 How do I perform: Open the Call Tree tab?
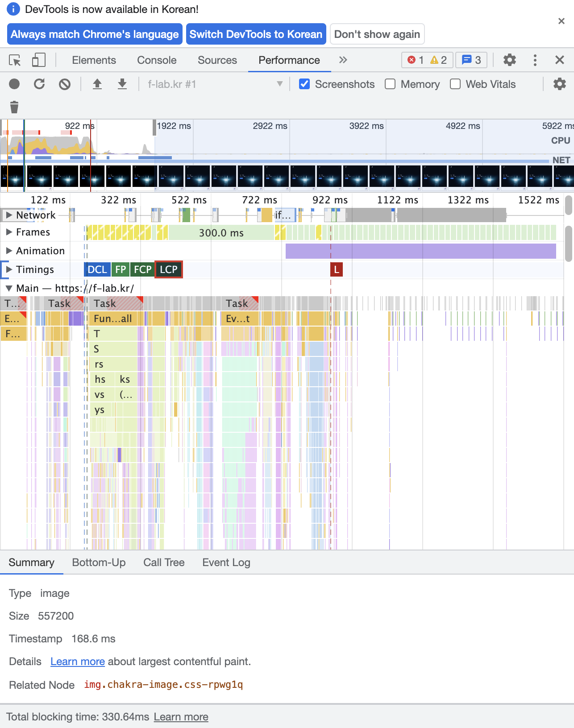click(x=164, y=563)
